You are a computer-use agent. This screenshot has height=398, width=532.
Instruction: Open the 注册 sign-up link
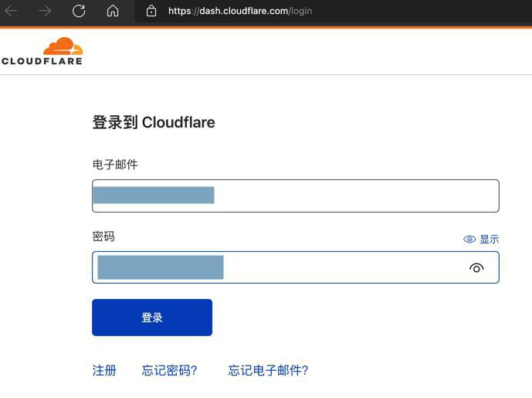click(104, 370)
